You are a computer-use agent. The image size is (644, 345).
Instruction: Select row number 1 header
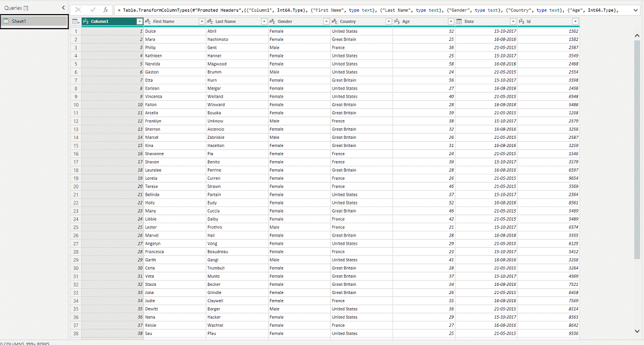pos(76,31)
